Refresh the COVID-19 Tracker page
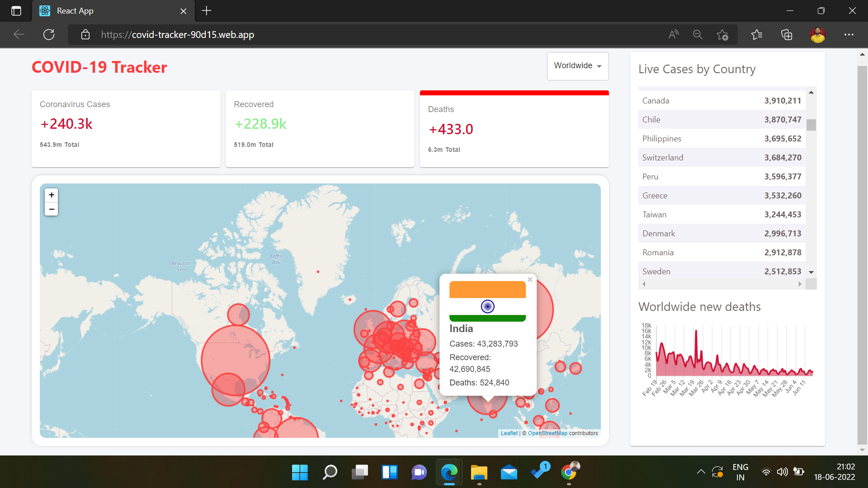This screenshot has width=868, height=488. coord(48,34)
